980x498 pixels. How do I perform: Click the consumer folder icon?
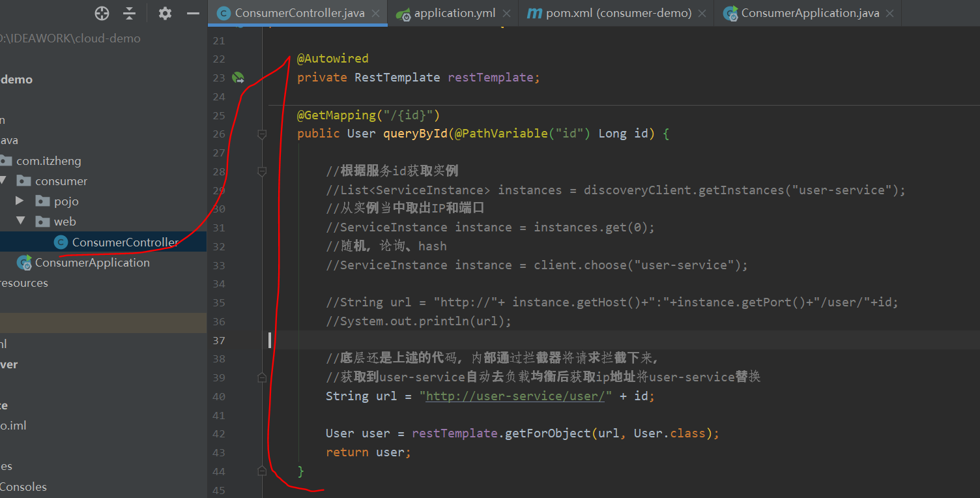(x=23, y=181)
